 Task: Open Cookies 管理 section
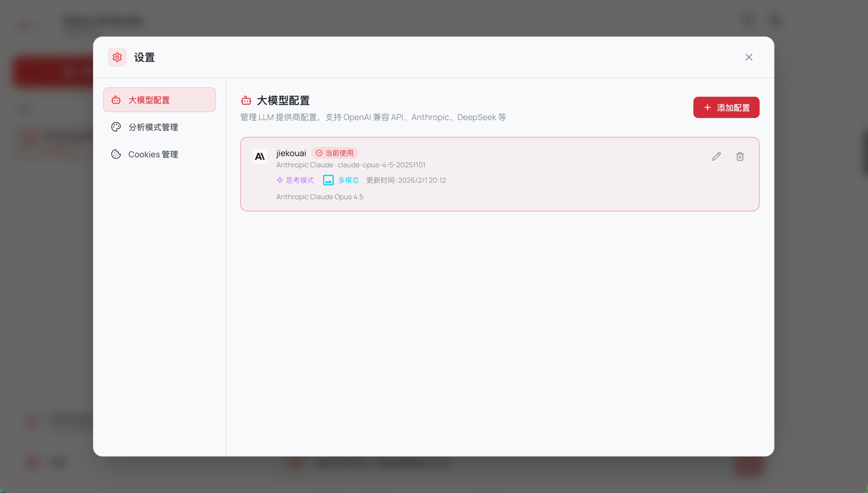coord(159,154)
